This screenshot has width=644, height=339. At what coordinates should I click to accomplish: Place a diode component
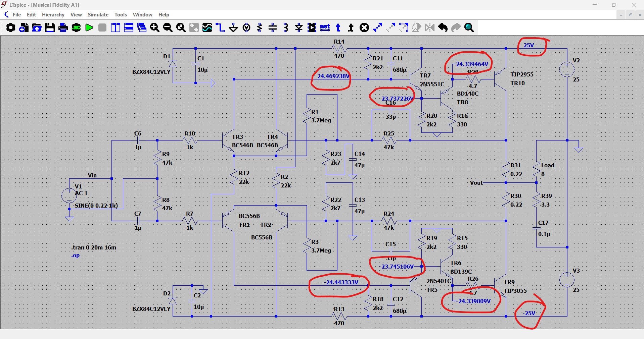point(299,27)
